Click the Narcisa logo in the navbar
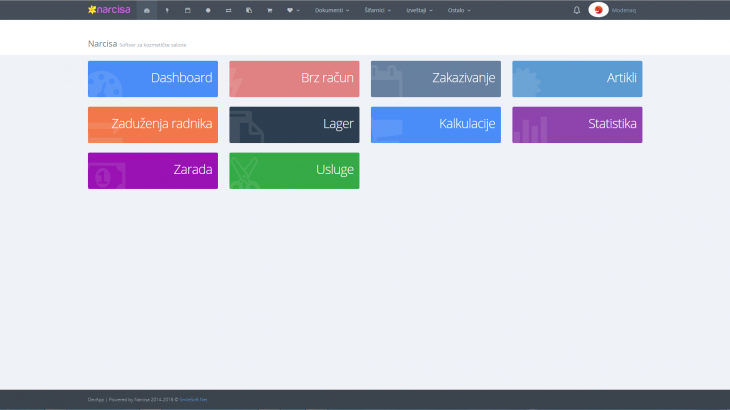The width and height of the screenshot is (730, 410). [x=109, y=10]
